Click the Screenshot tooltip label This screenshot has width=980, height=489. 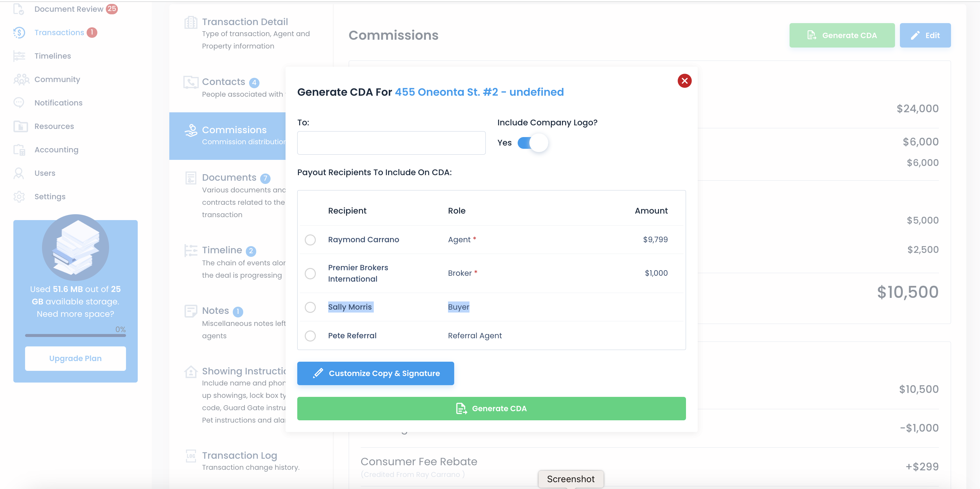[570, 479]
